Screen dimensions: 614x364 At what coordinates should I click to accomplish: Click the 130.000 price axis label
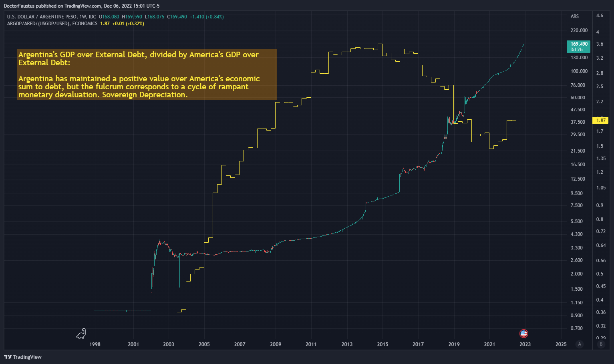coord(579,58)
